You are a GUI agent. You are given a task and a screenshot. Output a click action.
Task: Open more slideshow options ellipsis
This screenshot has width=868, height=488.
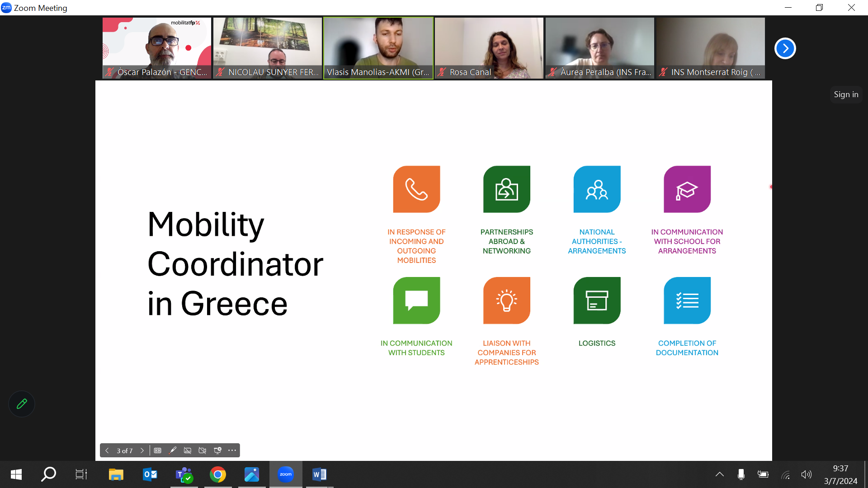232,450
